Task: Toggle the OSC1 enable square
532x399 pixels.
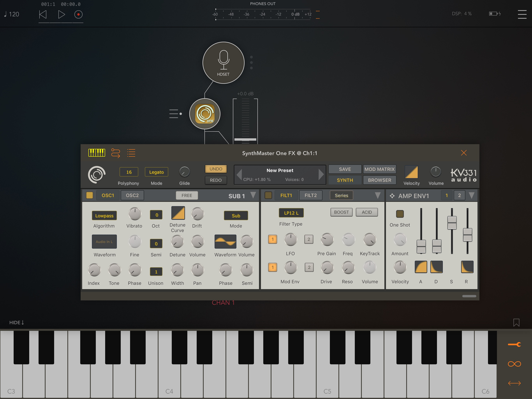Action: click(x=89, y=195)
